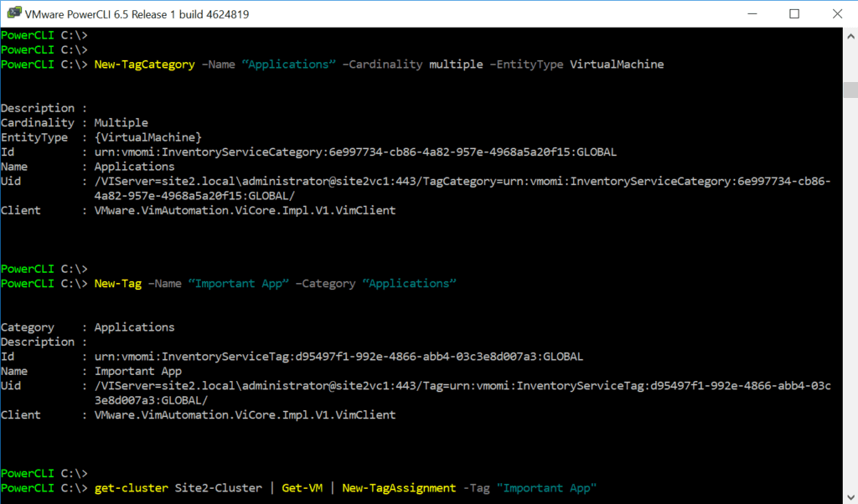Click the -Category parameter text

pyautogui.click(x=326, y=284)
